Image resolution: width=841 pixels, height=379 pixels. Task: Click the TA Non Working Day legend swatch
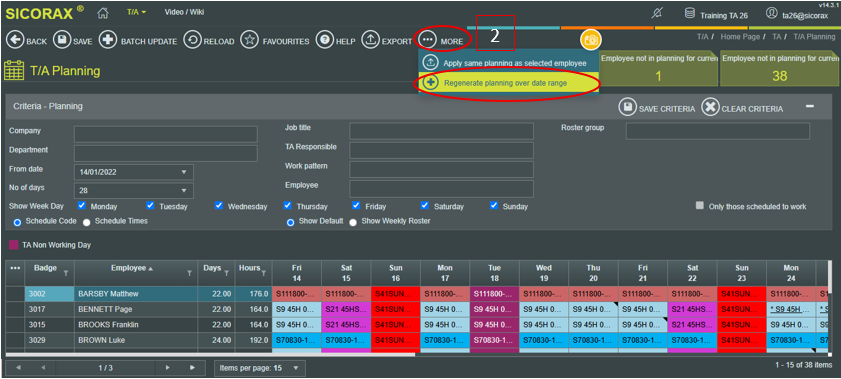(x=13, y=245)
